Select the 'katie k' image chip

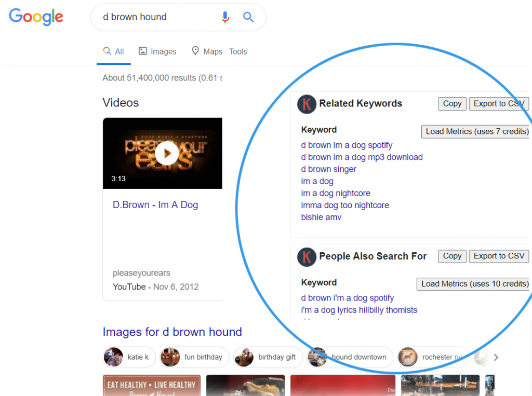129,357
